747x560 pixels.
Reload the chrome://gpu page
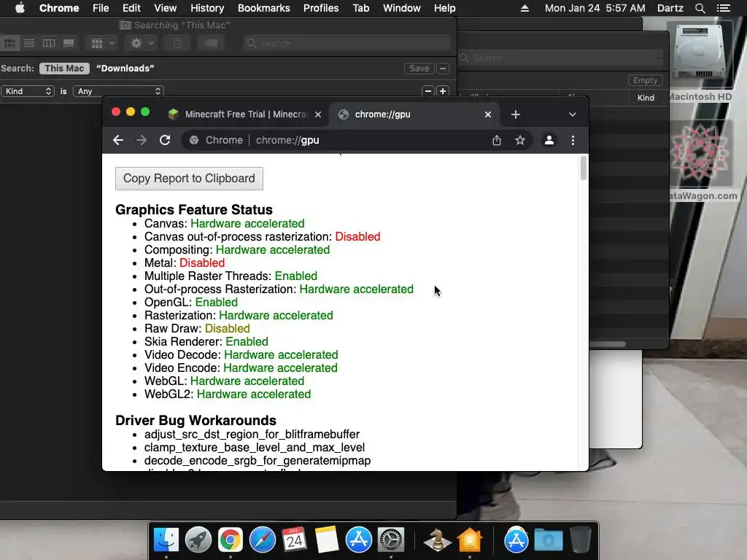pos(165,140)
